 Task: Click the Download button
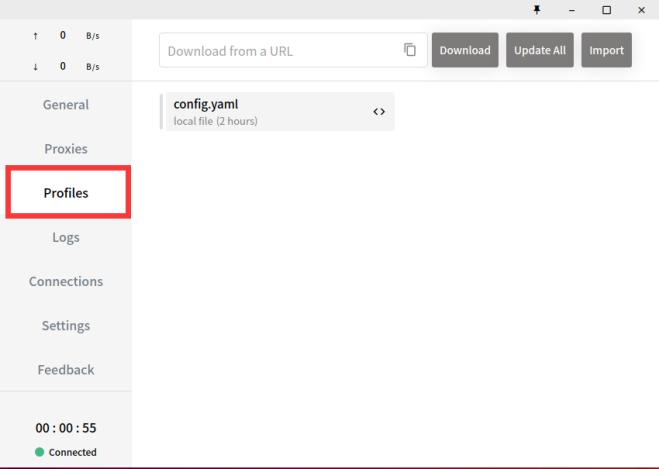pos(465,50)
